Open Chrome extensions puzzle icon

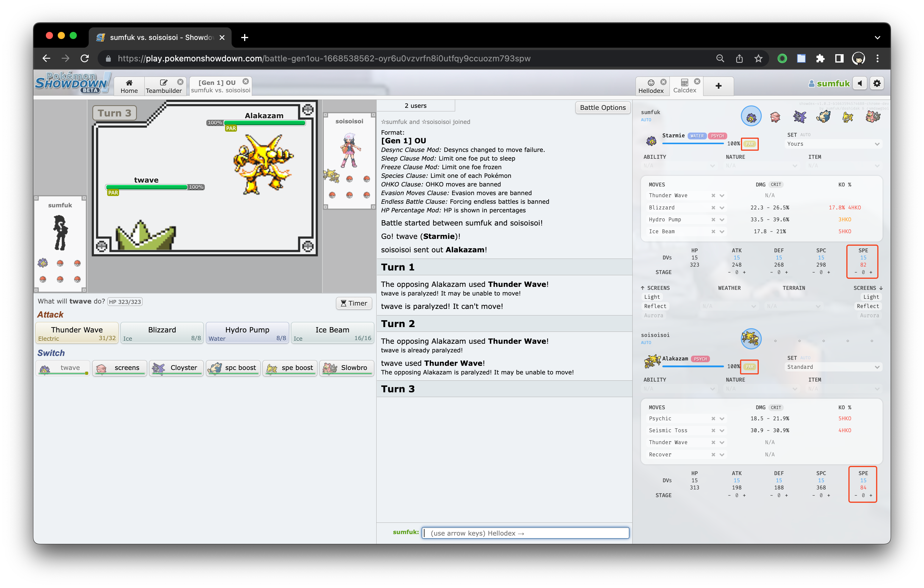click(x=820, y=58)
